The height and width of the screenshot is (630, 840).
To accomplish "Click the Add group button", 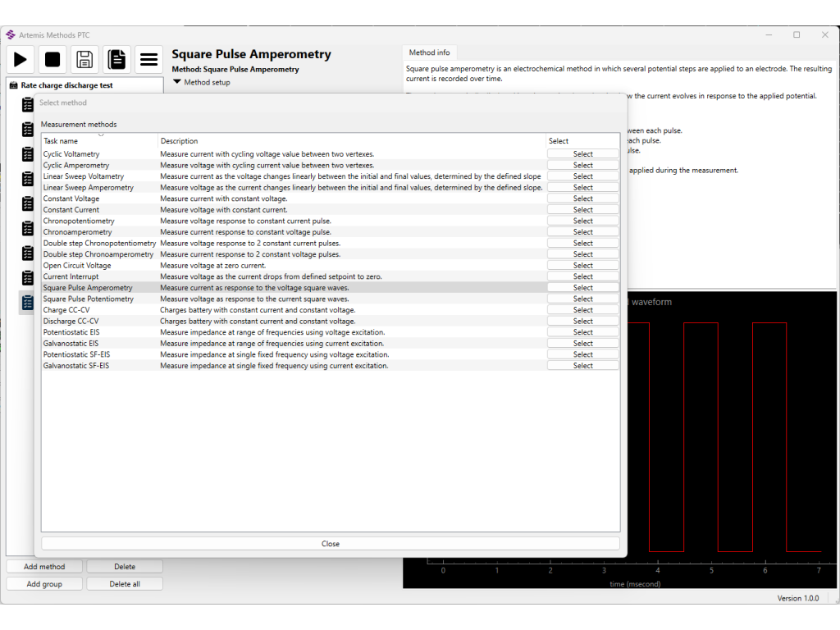I will [44, 584].
